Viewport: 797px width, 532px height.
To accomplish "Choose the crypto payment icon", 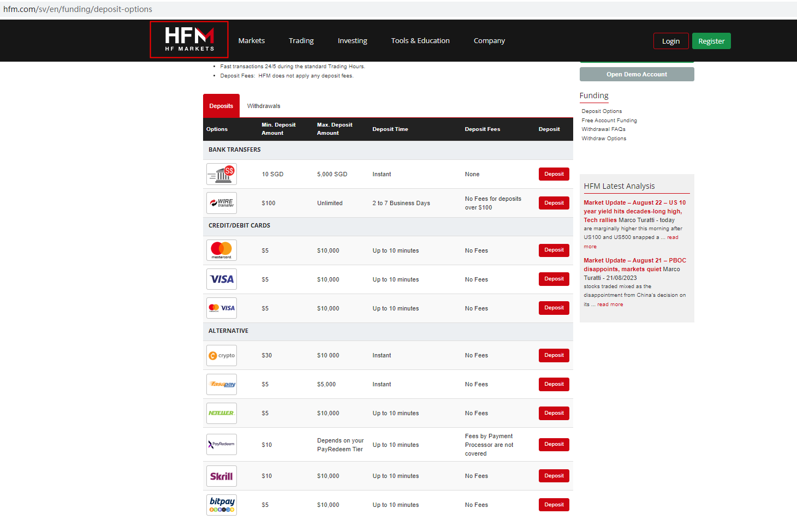I will [222, 356].
